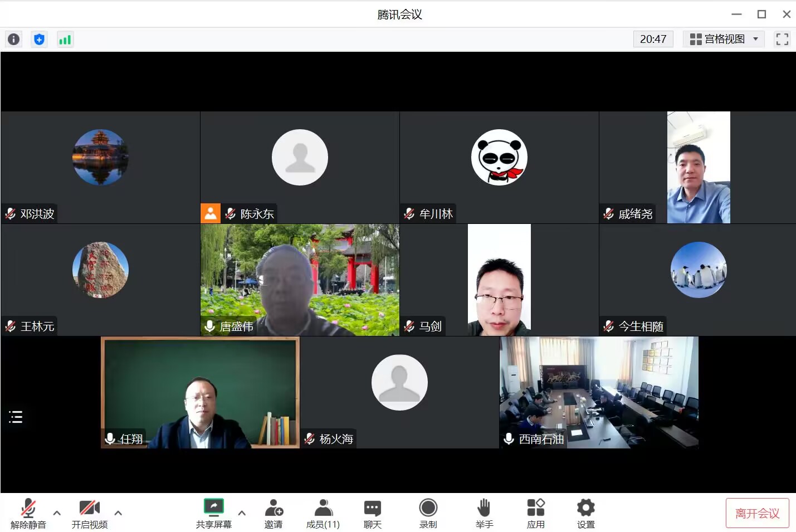The height and width of the screenshot is (532, 796).
Task: Select 任翔's video tile
Action: click(x=201, y=392)
